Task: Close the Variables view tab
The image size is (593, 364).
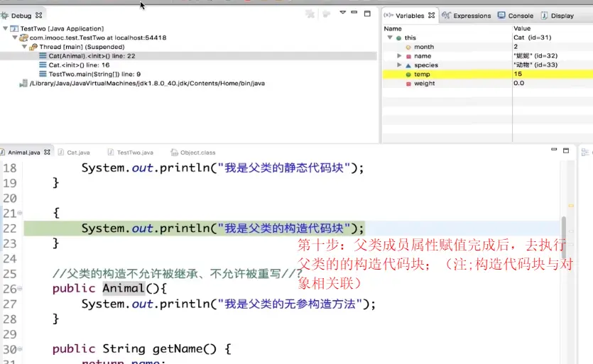Action: coord(432,15)
